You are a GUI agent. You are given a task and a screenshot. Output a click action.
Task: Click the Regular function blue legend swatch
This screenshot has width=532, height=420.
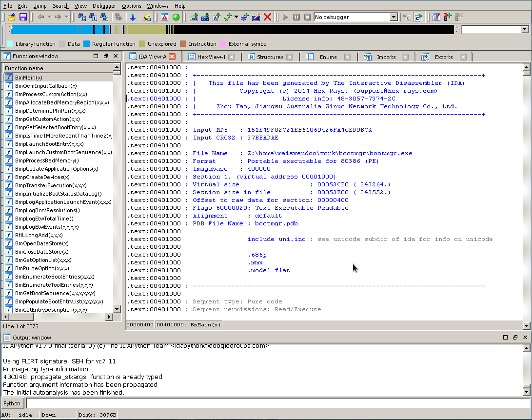click(87, 44)
